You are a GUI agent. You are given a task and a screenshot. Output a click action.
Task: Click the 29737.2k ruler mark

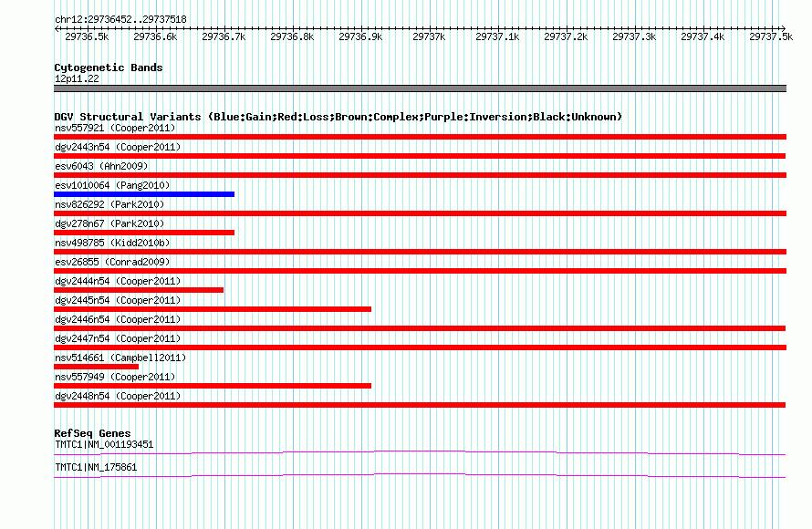tap(566, 36)
